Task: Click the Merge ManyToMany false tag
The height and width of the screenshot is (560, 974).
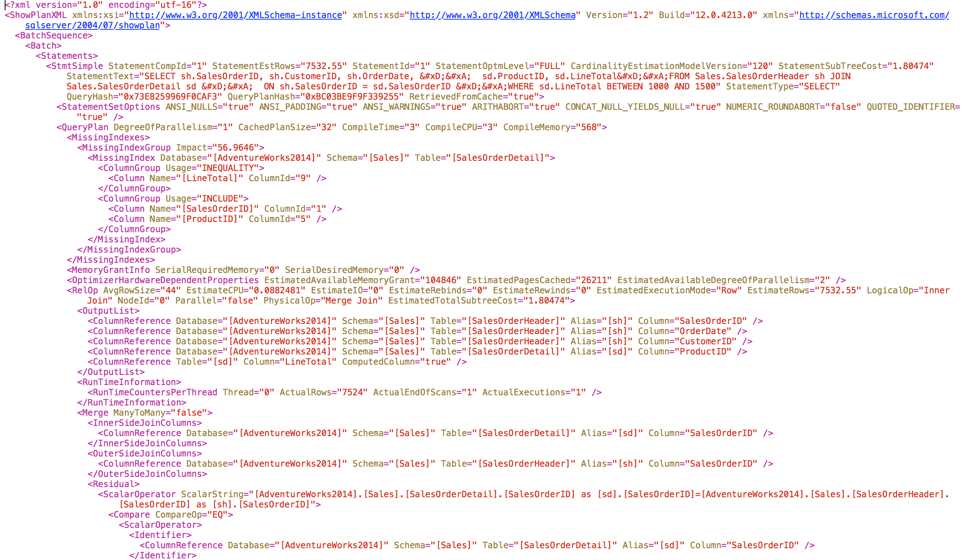Action: coord(145,413)
